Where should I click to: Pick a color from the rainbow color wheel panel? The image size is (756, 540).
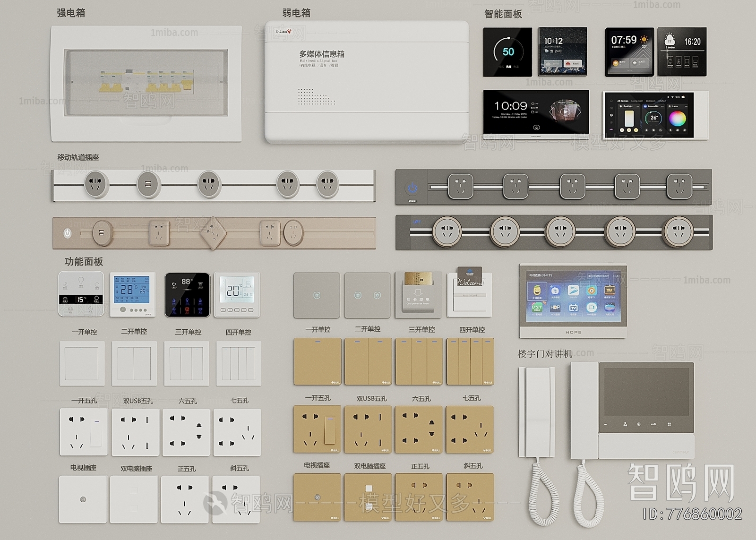(677, 118)
